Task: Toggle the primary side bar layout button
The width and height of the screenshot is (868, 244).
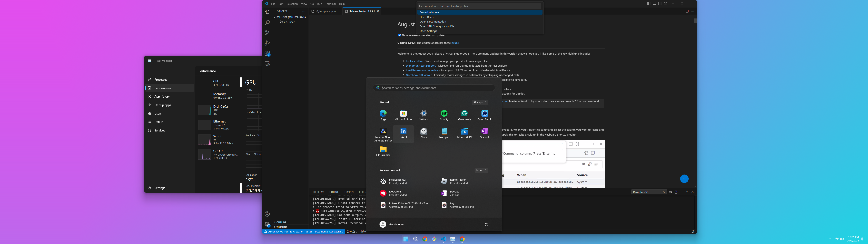Action: tap(649, 4)
